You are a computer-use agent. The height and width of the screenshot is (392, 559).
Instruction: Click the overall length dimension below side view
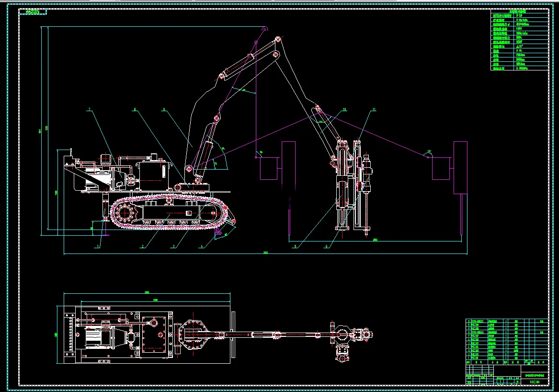point(265,253)
